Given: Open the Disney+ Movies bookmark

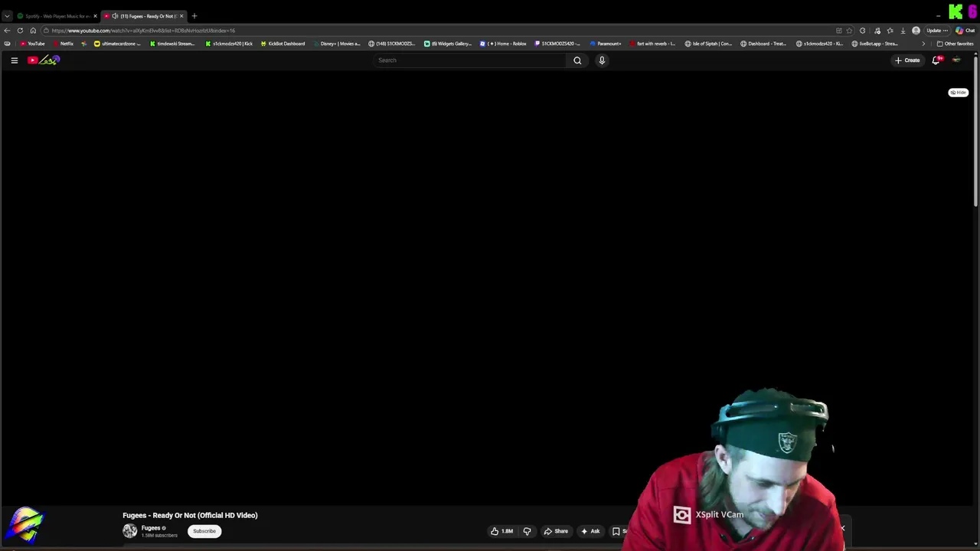Looking at the screenshot, I should pos(336,44).
